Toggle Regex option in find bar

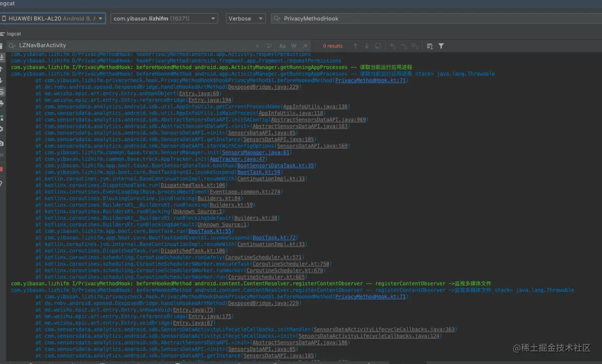click(305, 46)
